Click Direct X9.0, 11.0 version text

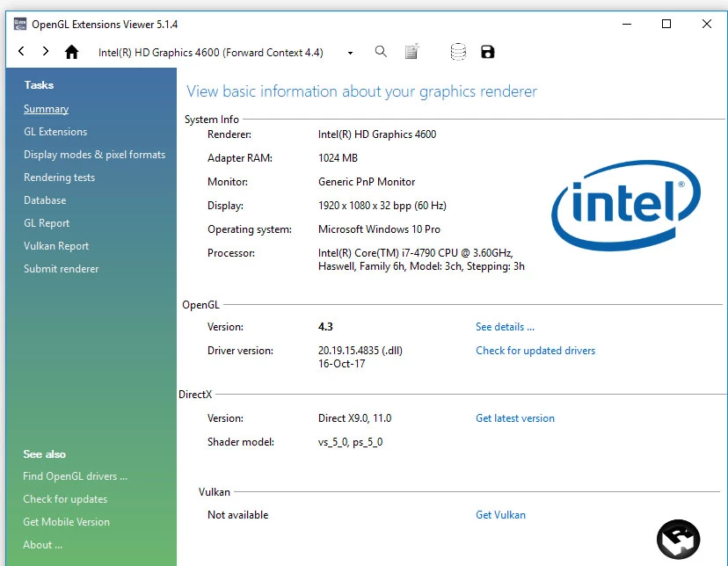pos(354,418)
